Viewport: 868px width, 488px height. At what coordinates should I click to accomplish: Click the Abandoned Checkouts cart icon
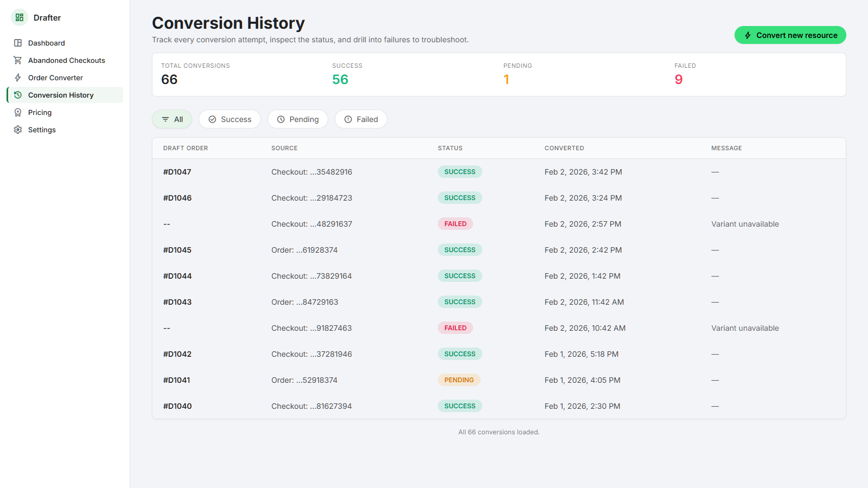tap(18, 60)
